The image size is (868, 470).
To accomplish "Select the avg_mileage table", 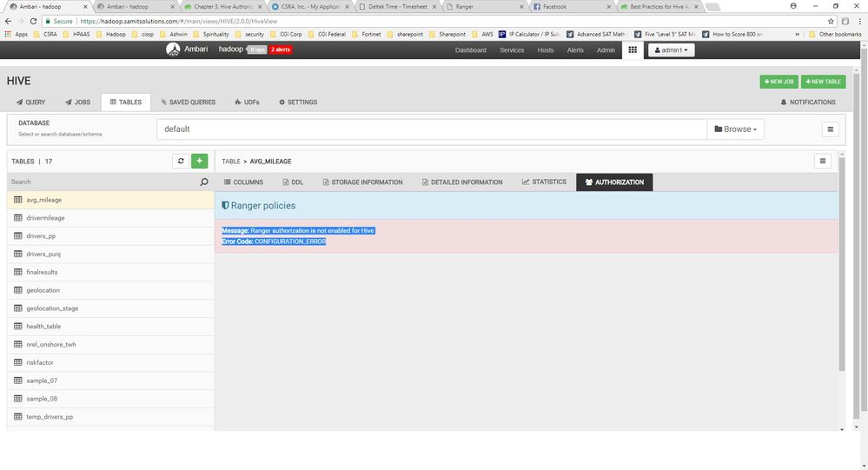I will tap(110, 200).
